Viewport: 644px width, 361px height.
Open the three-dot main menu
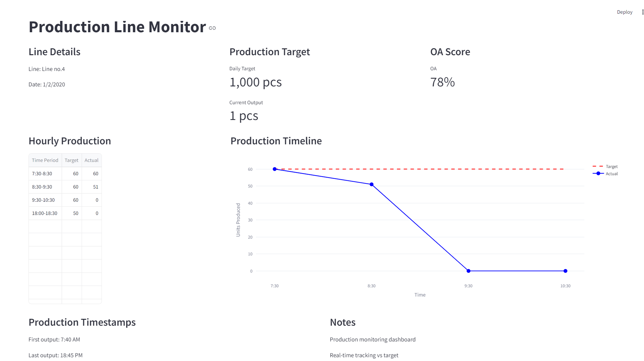point(643,12)
